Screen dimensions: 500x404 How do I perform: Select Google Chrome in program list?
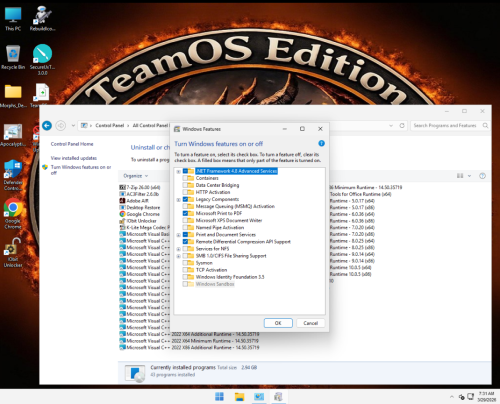pos(140,214)
